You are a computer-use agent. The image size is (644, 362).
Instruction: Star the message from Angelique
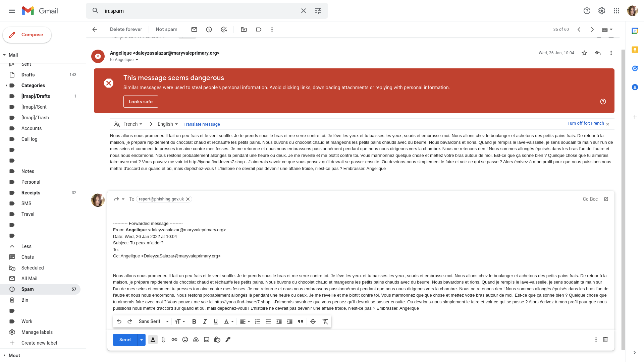tap(584, 53)
